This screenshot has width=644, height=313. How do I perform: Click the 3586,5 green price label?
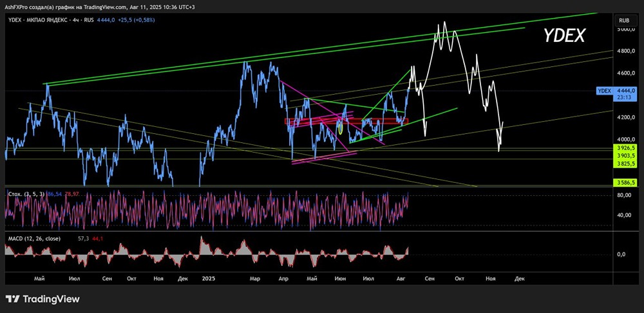tap(625, 182)
